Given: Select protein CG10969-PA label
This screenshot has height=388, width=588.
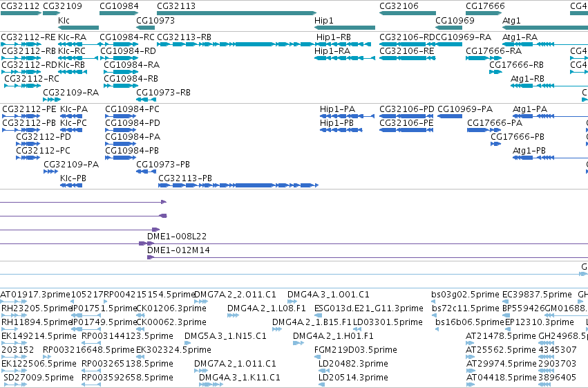Looking at the screenshot, I should tap(464, 109).
